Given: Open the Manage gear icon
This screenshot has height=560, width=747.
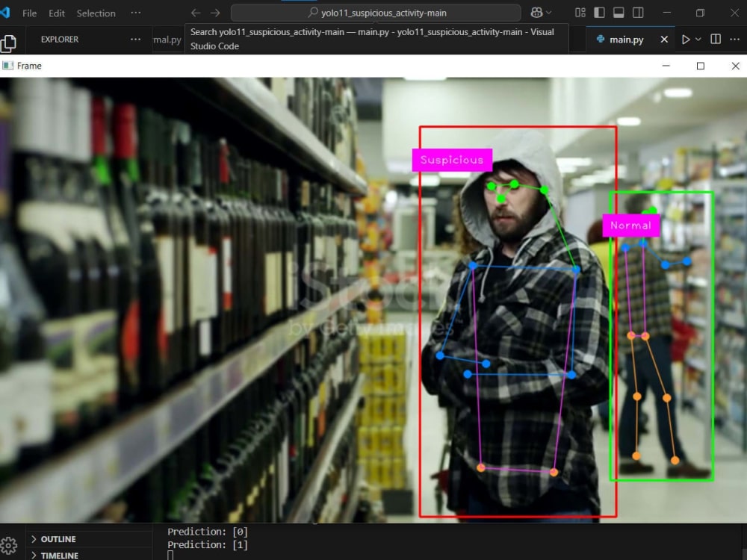Looking at the screenshot, I should 8,545.
